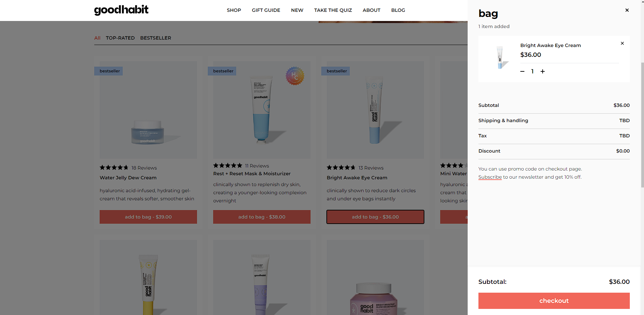This screenshot has width=644, height=315.
Task: Open Bright Awake Eye Cream product card title
Action: (x=357, y=178)
